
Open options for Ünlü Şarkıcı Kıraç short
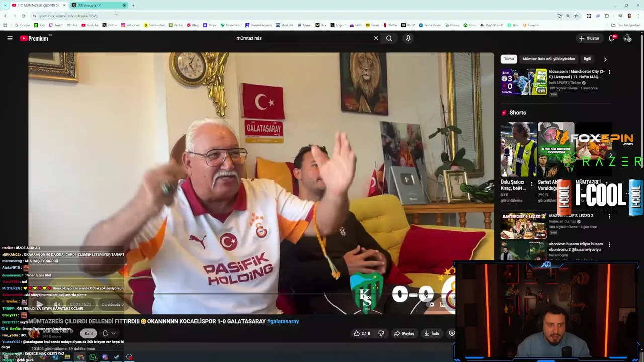pos(532,184)
